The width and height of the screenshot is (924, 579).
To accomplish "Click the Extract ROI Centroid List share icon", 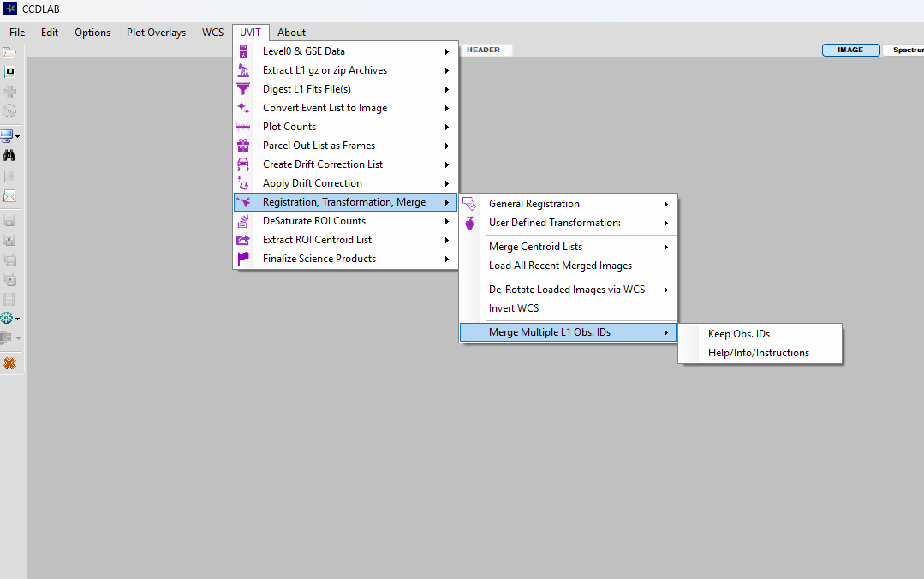I will (243, 240).
